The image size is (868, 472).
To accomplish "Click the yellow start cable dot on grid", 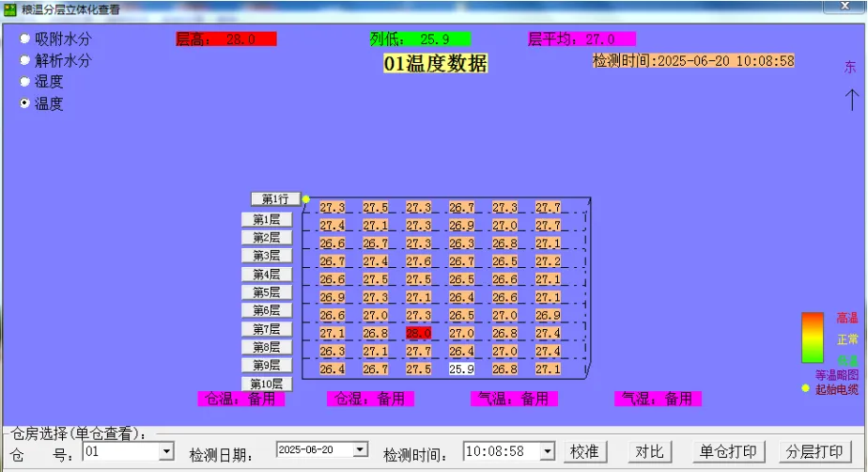I will coord(306,199).
